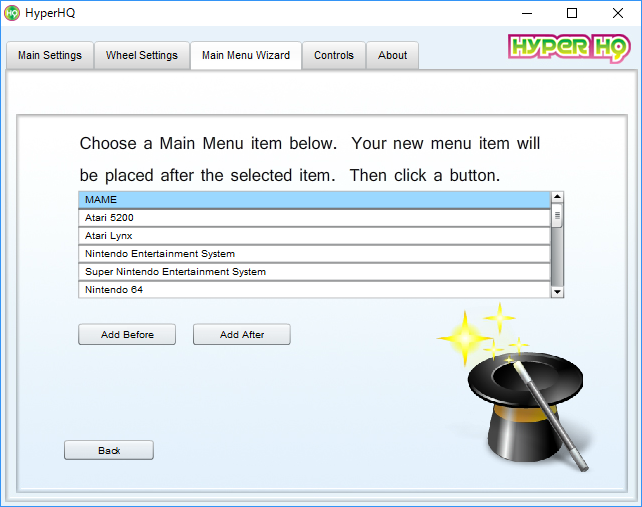Screen dimensions: 642x507
Task: Maximize the HyperHQ window
Action: tap(572, 13)
